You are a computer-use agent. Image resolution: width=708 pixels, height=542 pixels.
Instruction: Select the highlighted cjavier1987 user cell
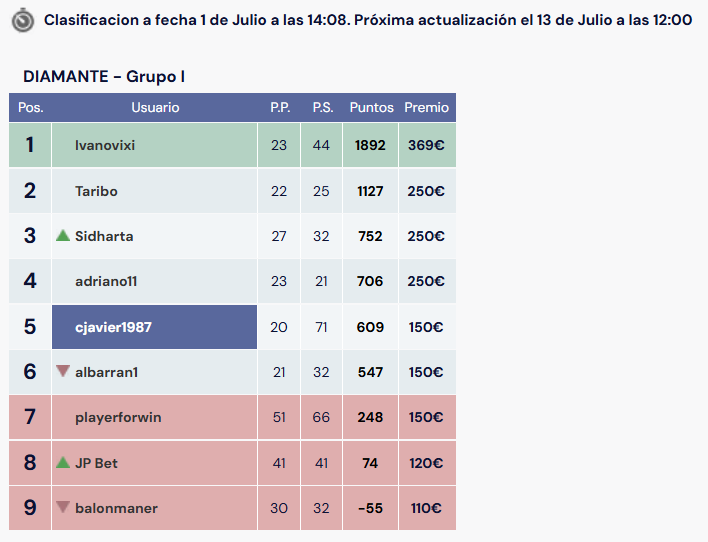(154, 327)
